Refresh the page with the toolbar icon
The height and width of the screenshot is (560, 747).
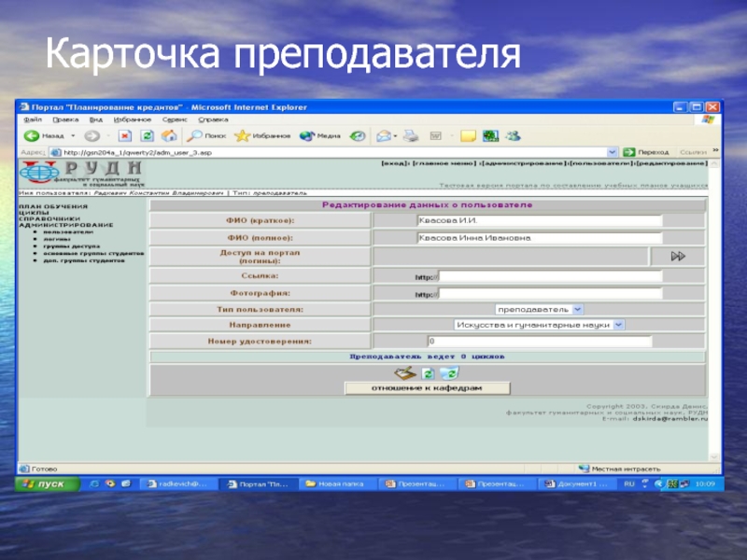[x=147, y=135]
